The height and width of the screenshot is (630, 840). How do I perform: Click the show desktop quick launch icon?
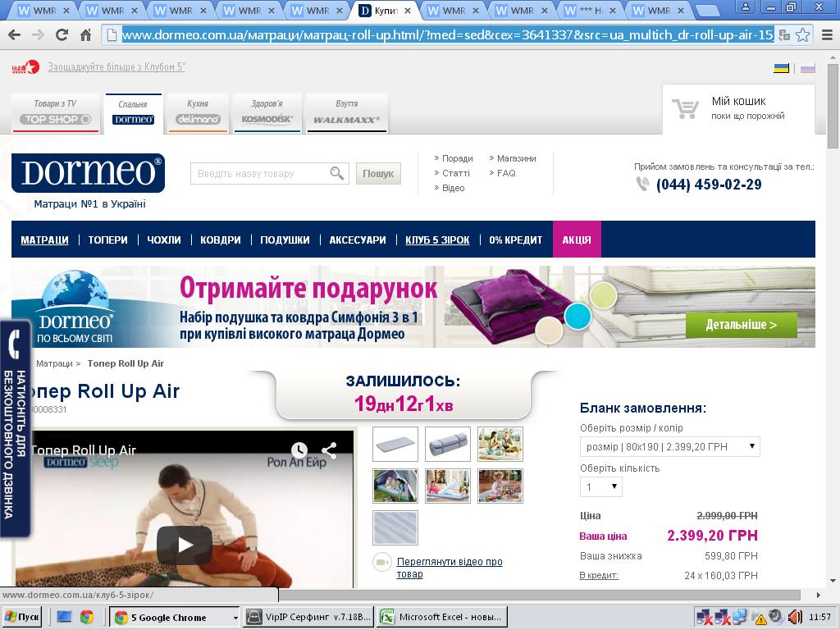[x=64, y=617]
